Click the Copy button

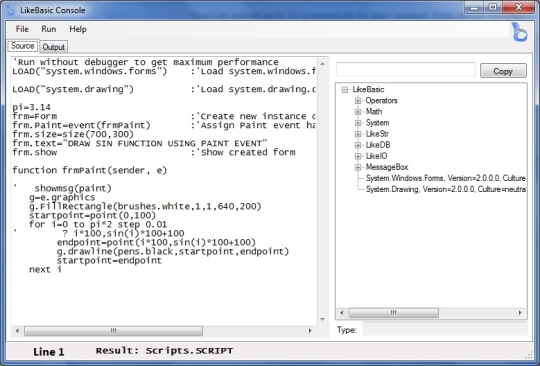coord(503,71)
